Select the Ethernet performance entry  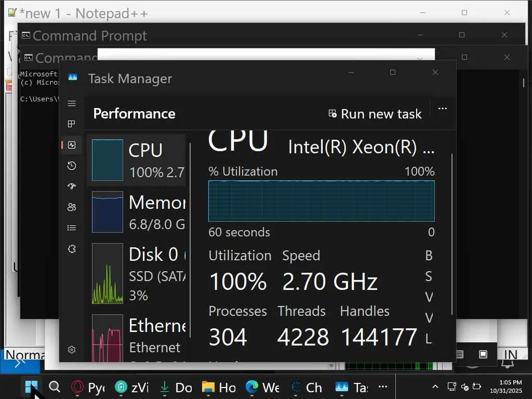tap(138, 335)
